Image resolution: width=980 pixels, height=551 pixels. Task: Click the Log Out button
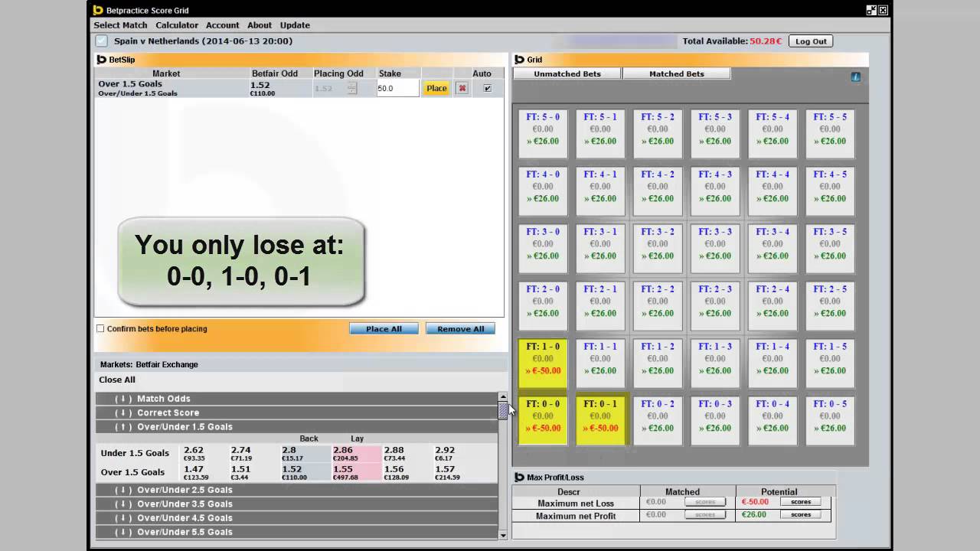point(811,41)
